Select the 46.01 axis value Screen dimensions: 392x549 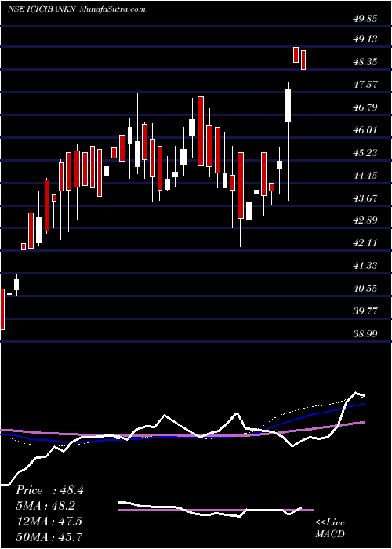pyautogui.click(x=365, y=130)
